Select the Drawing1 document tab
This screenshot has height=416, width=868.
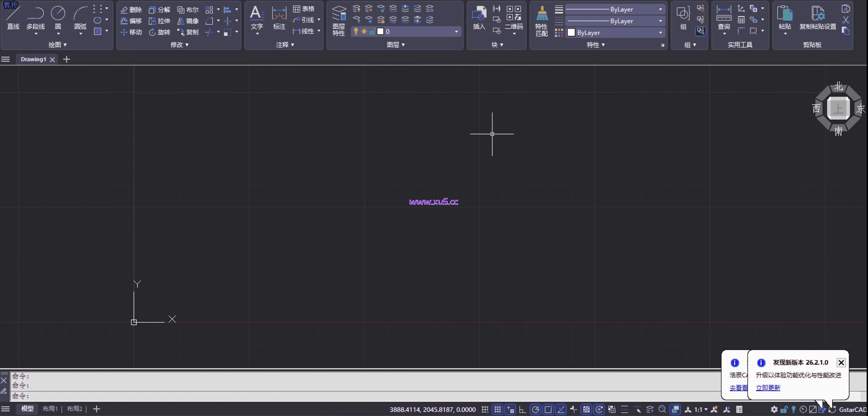[33, 59]
